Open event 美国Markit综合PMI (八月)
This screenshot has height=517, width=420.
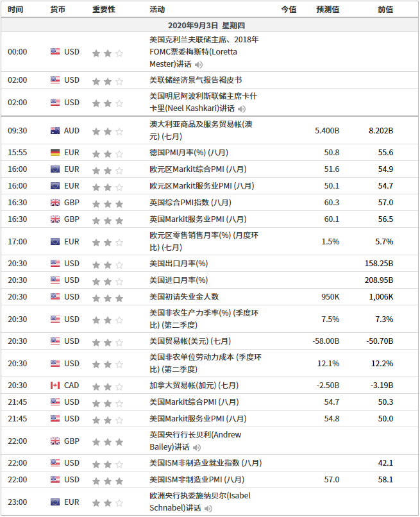(194, 402)
